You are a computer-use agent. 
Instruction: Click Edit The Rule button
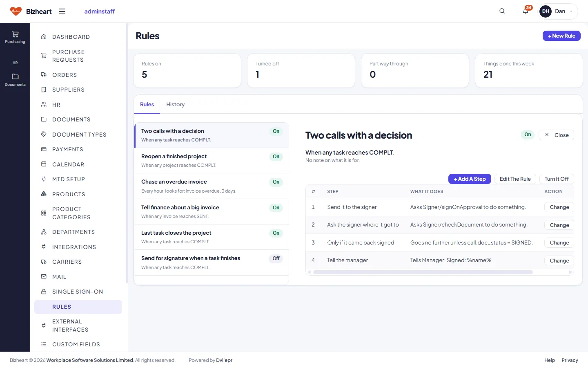coord(515,179)
